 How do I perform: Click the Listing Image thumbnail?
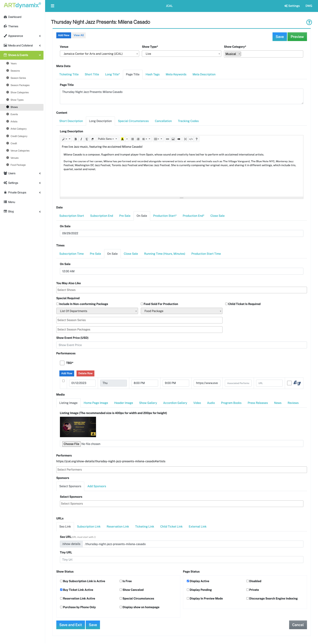click(78, 427)
